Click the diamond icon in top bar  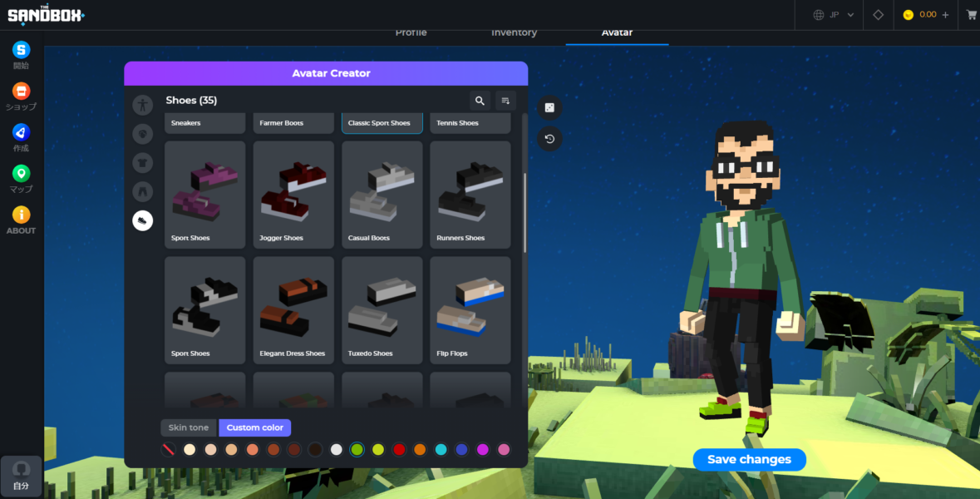[x=878, y=14]
